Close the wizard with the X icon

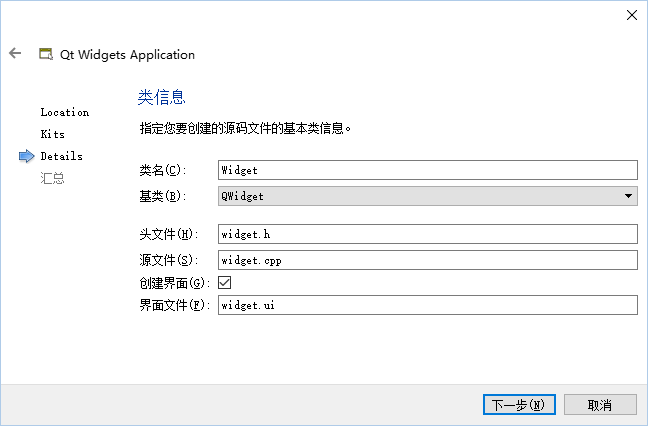tap(631, 15)
